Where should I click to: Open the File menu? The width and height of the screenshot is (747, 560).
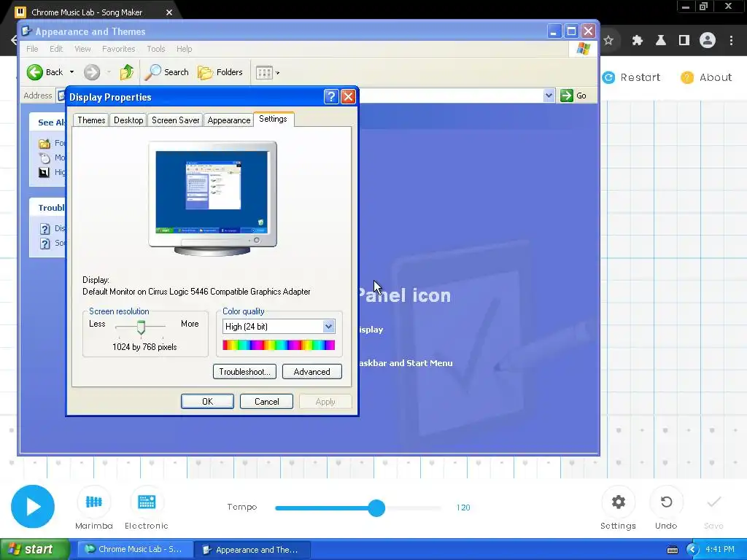[x=32, y=49]
